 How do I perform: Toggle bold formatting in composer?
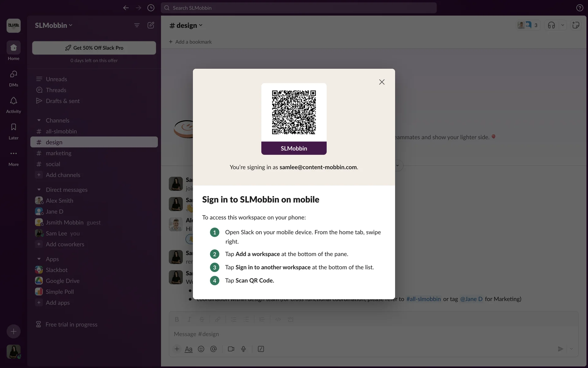(177, 319)
